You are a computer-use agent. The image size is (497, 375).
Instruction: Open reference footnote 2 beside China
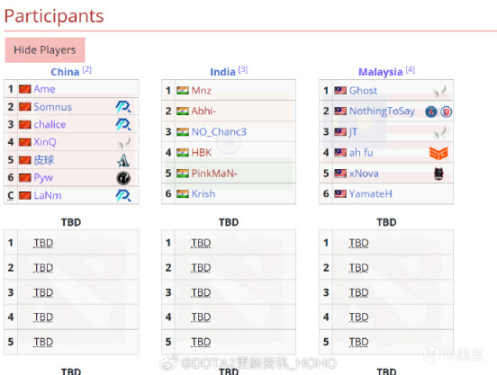click(87, 70)
